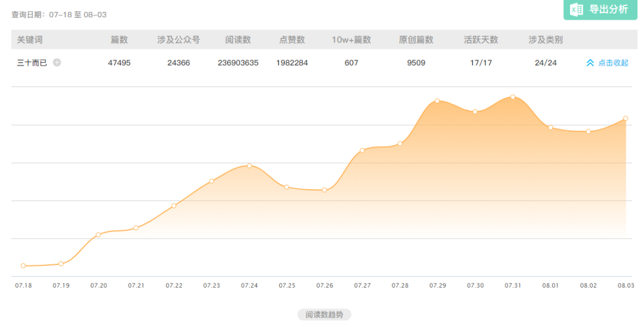
Task: Click the 07.24 peak data point
Action: (x=249, y=165)
